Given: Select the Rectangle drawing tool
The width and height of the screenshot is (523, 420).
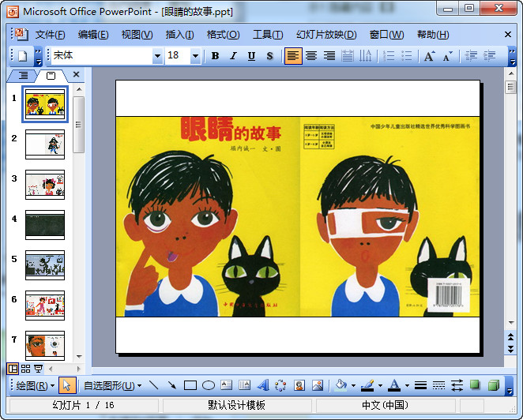Looking at the screenshot, I should [190, 386].
